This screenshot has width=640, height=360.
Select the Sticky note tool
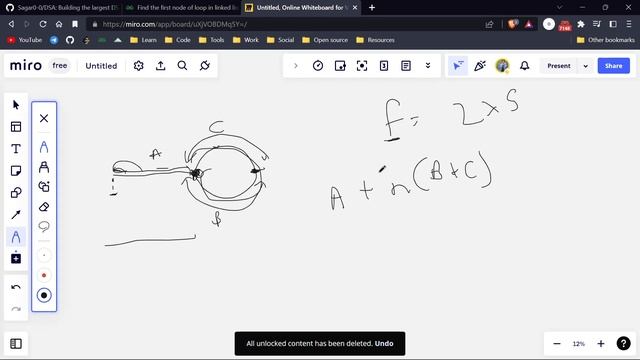tap(16, 171)
